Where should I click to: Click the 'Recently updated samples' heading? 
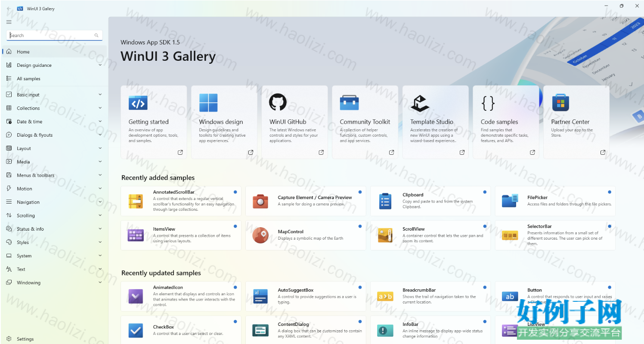click(x=161, y=273)
